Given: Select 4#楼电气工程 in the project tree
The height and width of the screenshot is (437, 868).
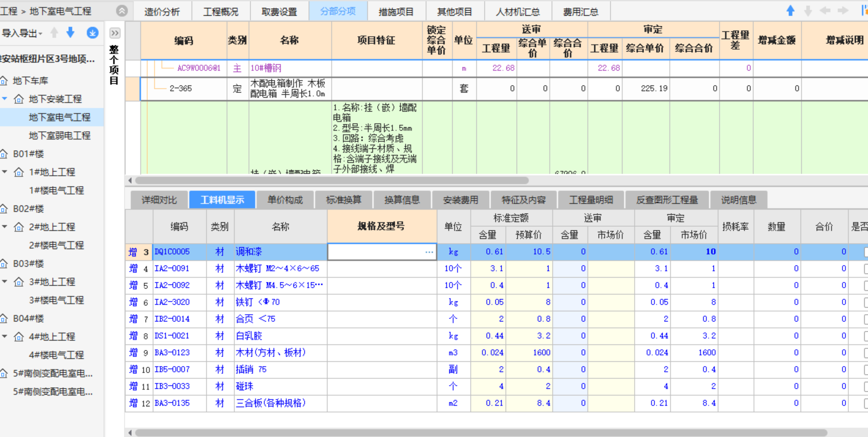Looking at the screenshot, I should click(57, 355).
